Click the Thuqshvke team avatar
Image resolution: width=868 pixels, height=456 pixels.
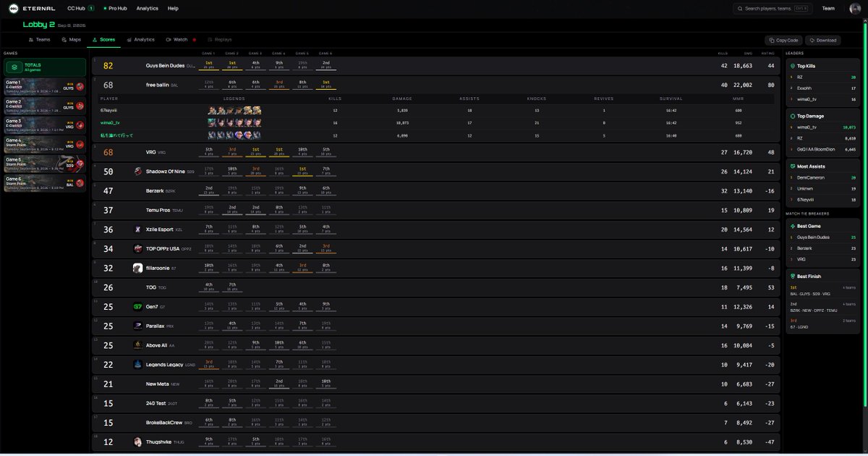[x=137, y=442]
